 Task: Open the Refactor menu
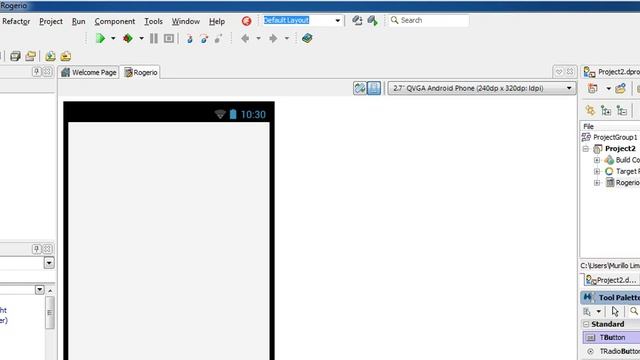[x=16, y=21]
